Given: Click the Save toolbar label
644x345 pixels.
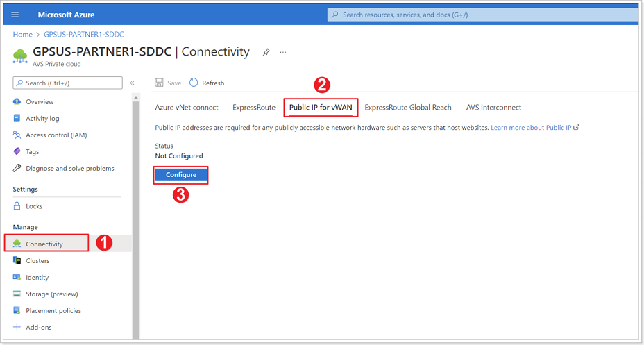Looking at the screenshot, I should [174, 83].
